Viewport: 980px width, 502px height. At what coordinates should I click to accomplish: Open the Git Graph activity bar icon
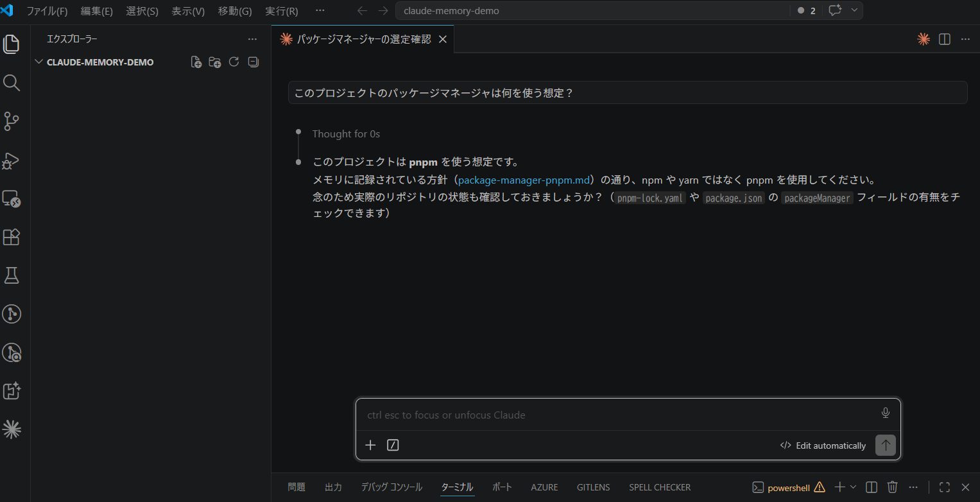point(12,314)
